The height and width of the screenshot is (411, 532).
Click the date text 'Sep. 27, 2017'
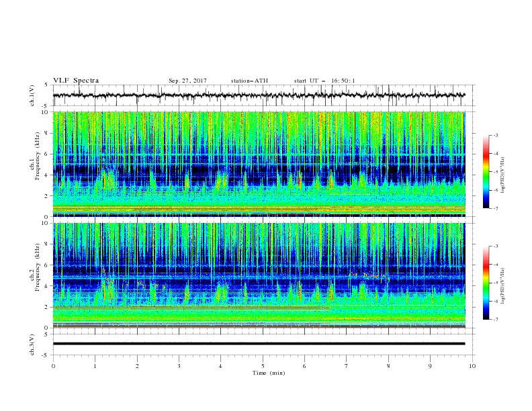coord(187,81)
